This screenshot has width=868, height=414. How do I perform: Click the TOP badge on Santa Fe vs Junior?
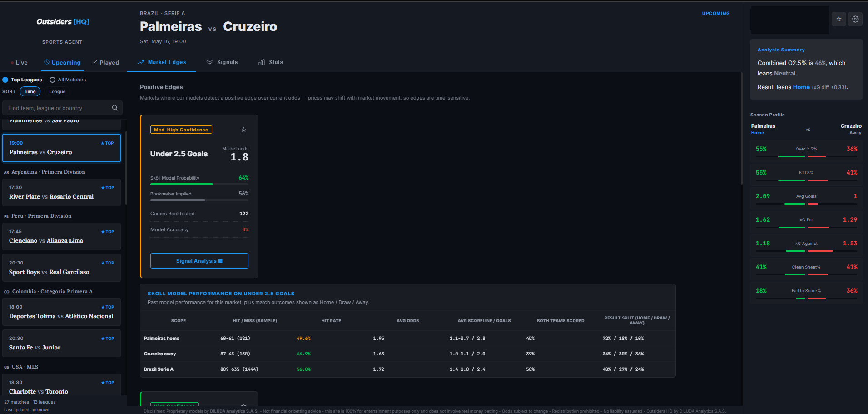[x=108, y=339]
